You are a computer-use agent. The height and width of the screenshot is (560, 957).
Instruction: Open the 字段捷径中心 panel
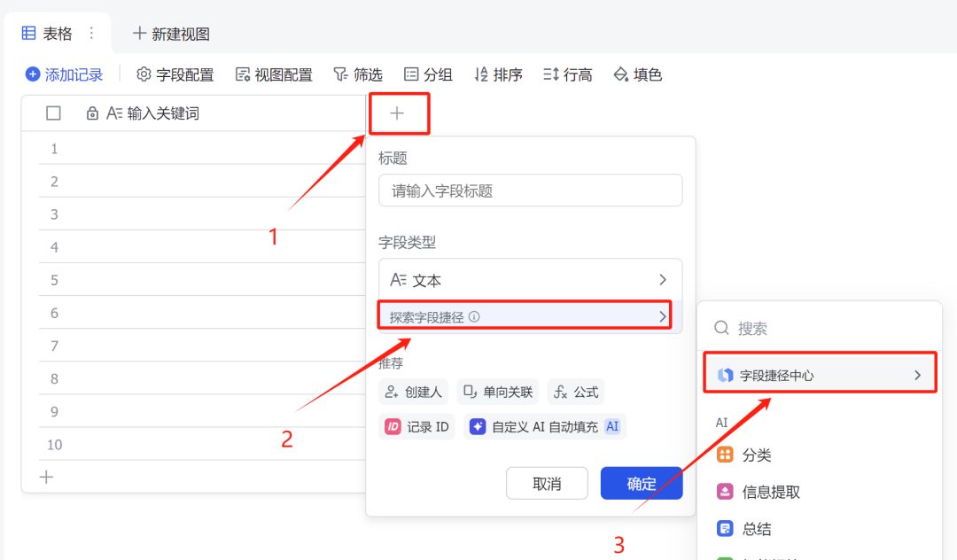tap(819, 373)
